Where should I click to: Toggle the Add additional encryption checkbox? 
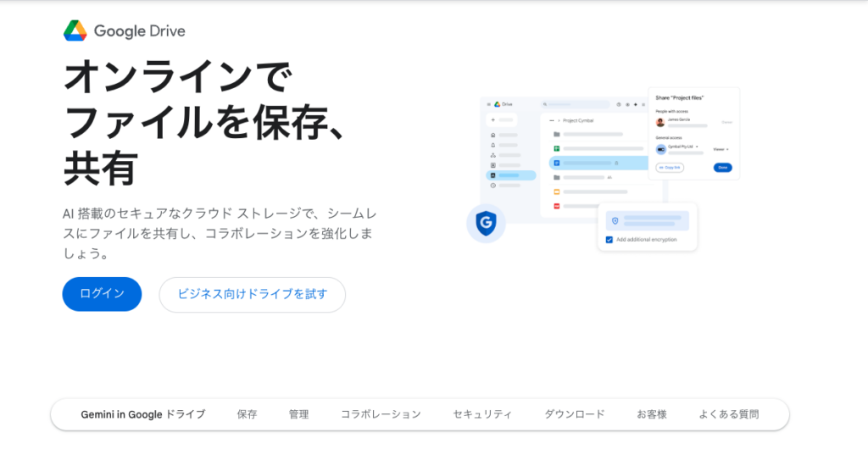(609, 240)
